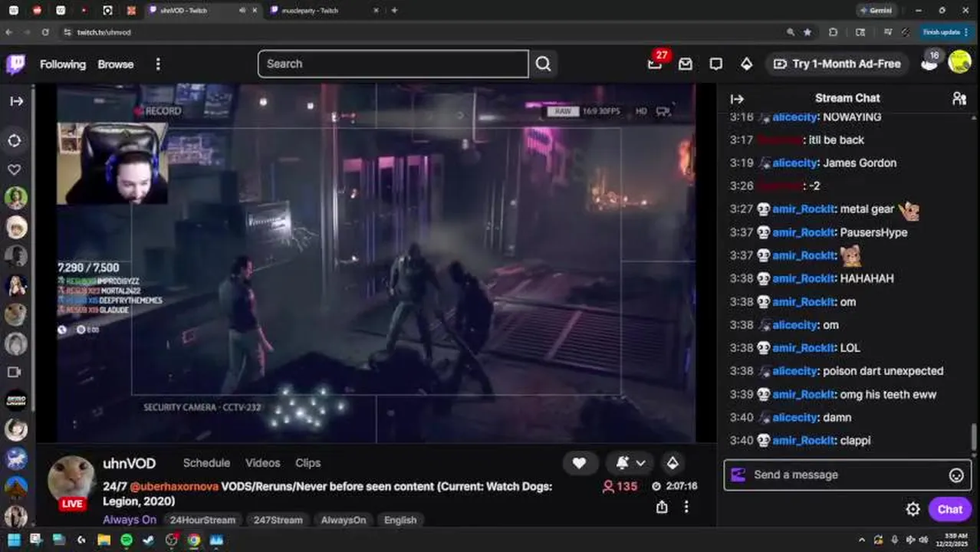The height and width of the screenshot is (552, 980).
Task: Mute the uhnVOD tab via speaker icon
Action: click(x=242, y=11)
